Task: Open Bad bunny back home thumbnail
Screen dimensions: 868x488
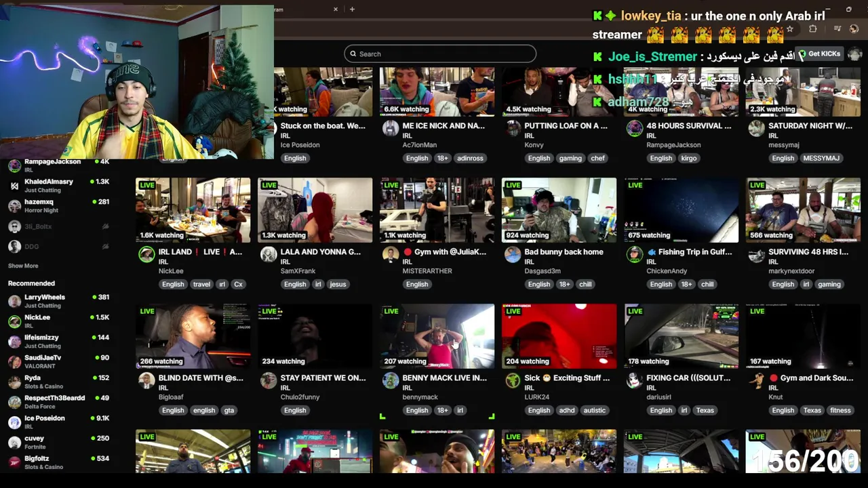Action: point(559,210)
